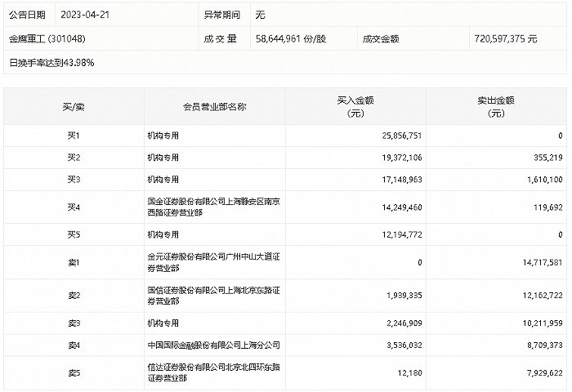Click the 买/卖 column header
Viewport: 572px width, 392px height.
[x=74, y=107]
